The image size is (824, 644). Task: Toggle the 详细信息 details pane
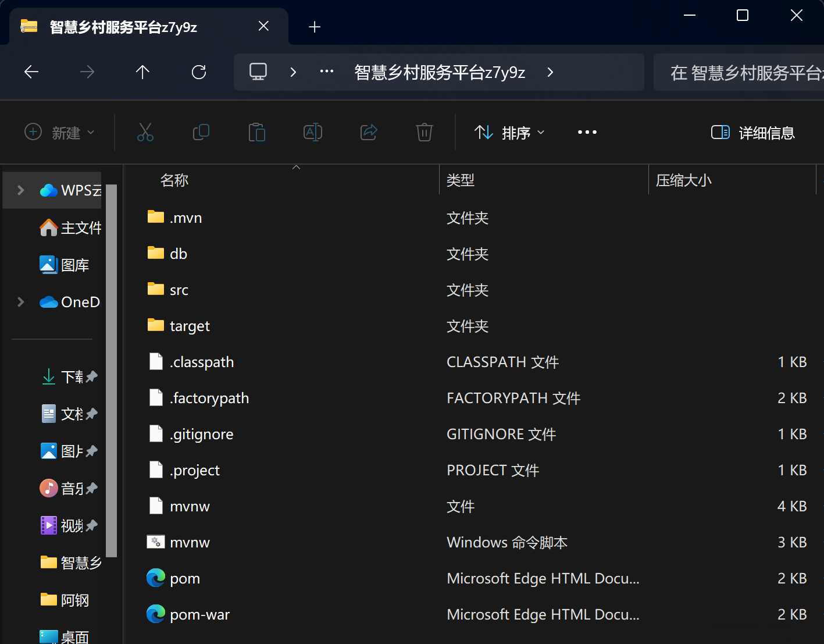pos(753,133)
